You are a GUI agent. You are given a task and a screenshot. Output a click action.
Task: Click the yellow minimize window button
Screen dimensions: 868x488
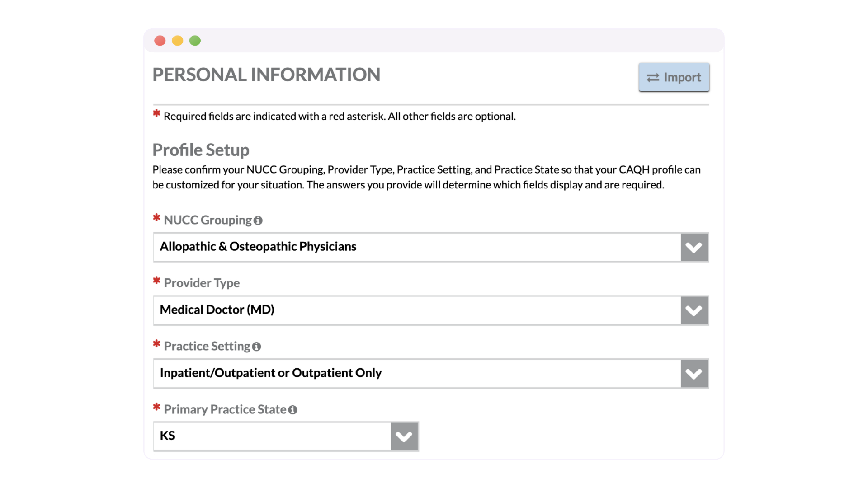(x=178, y=41)
